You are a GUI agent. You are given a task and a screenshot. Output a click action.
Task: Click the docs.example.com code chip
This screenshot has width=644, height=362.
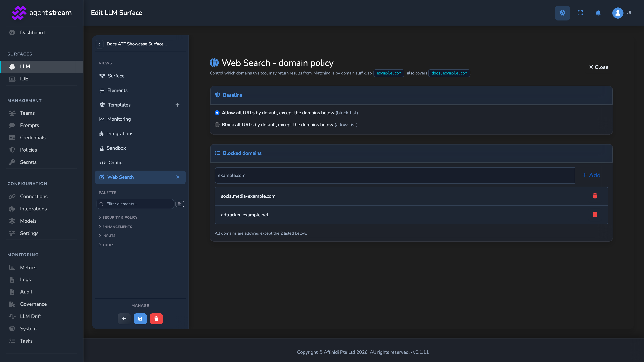coord(449,73)
